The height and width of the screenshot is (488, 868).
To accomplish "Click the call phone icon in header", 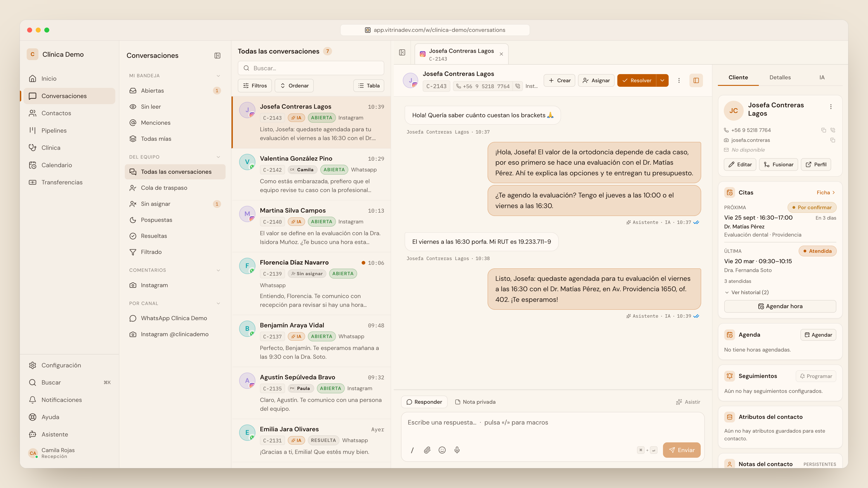I will pos(518,86).
